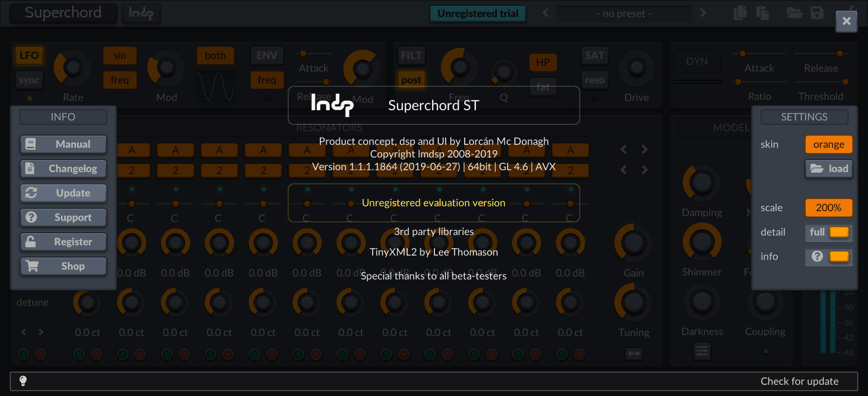Go to the next preset arrow
Viewport: 868px width, 396px height.
click(703, 13)
